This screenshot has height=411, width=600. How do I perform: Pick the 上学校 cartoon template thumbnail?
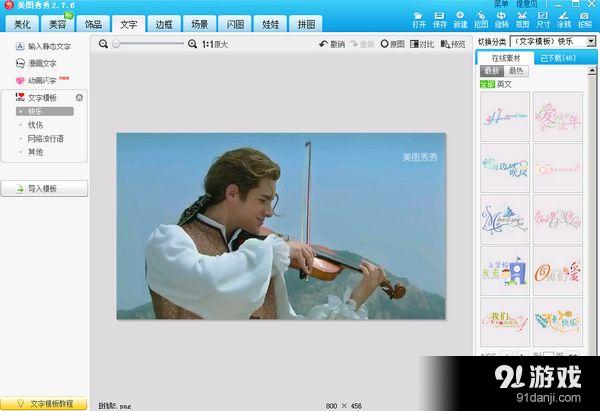(505, 271)
